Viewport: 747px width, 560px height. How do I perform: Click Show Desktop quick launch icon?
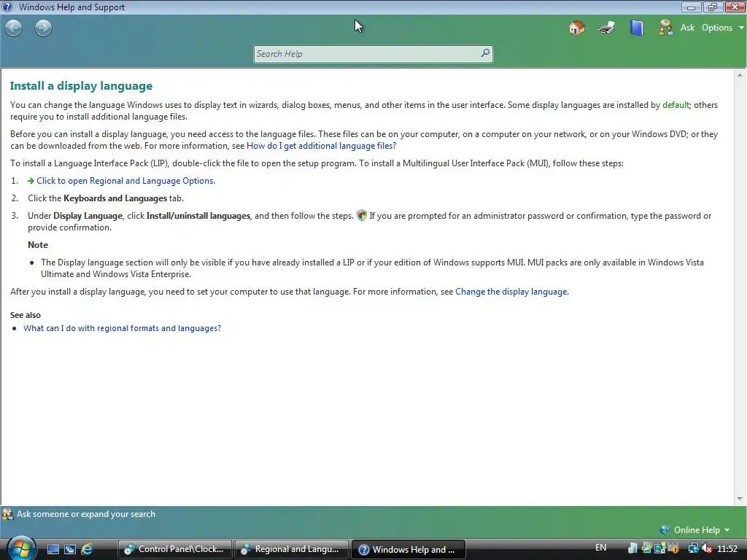pyautogui.click(x=53, y=550)
